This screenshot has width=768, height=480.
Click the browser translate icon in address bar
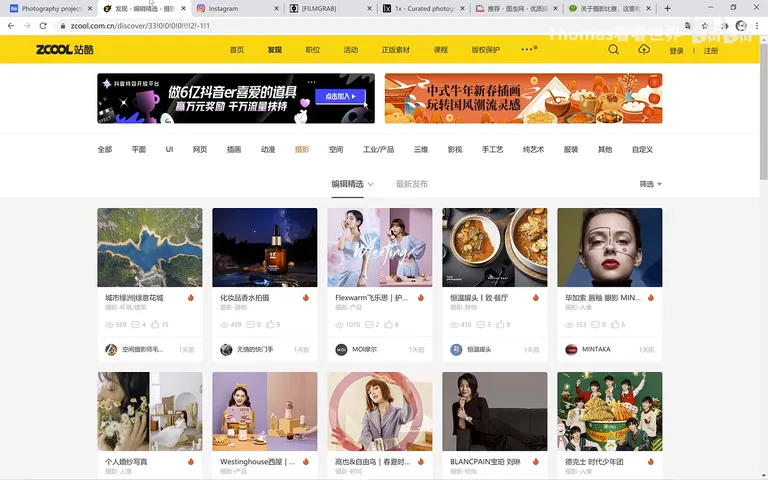688,26
